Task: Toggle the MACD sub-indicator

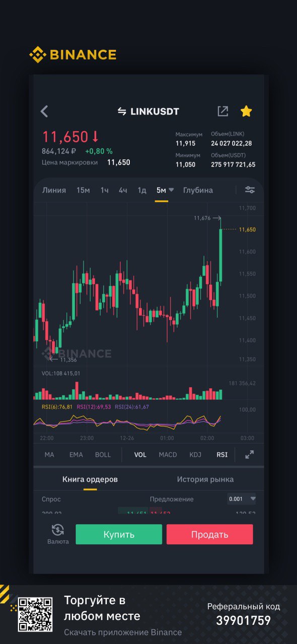Action: pos(168,454)
